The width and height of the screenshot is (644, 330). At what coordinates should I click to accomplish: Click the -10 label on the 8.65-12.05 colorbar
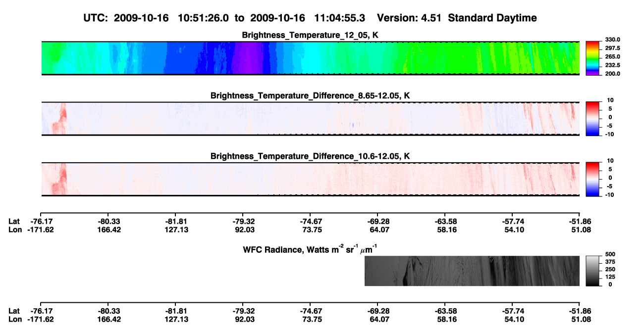(x=610, y=134)
